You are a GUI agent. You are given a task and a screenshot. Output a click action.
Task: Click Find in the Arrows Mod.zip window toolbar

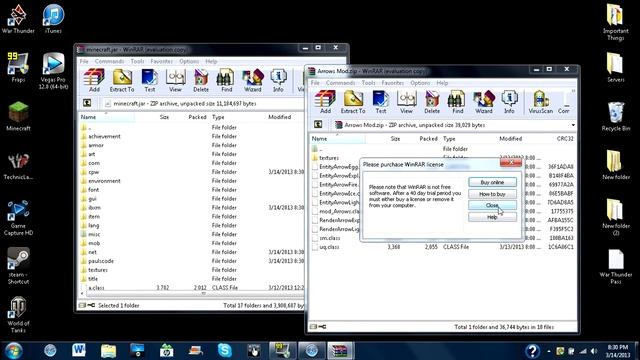pyautogui.click(x=457, y=102)
